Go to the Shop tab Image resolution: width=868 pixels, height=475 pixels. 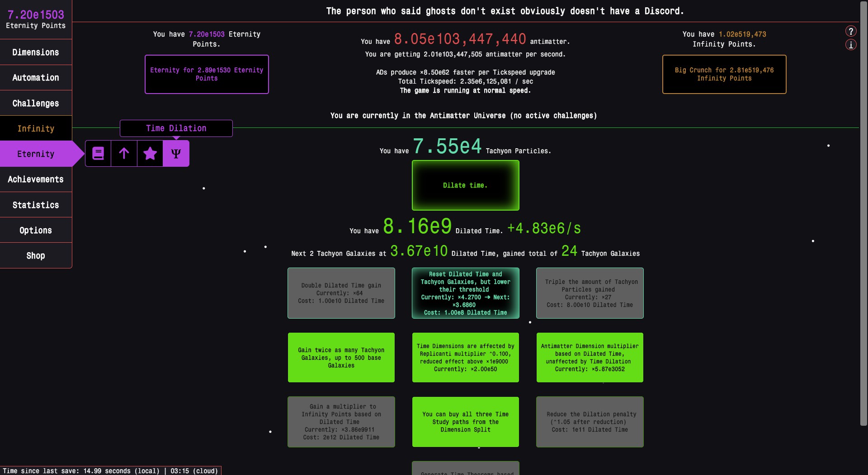point(36,255)
